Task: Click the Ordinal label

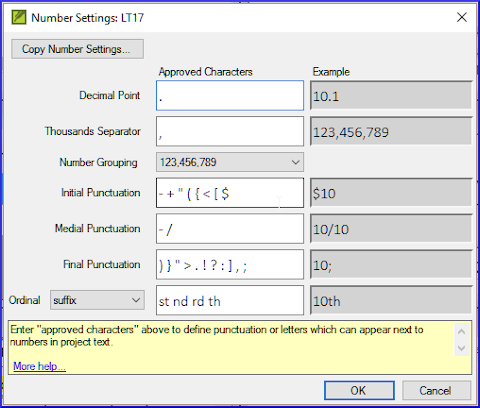Action: click(x=25, y=300)
